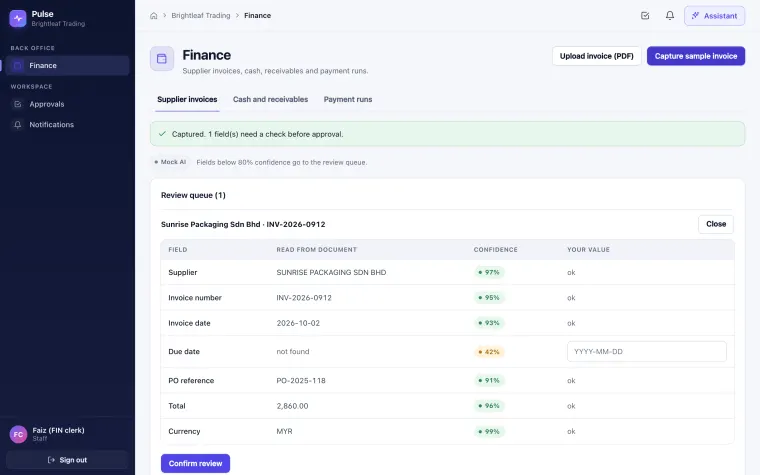Click the value PO-2025-118

tap(301, 380)
